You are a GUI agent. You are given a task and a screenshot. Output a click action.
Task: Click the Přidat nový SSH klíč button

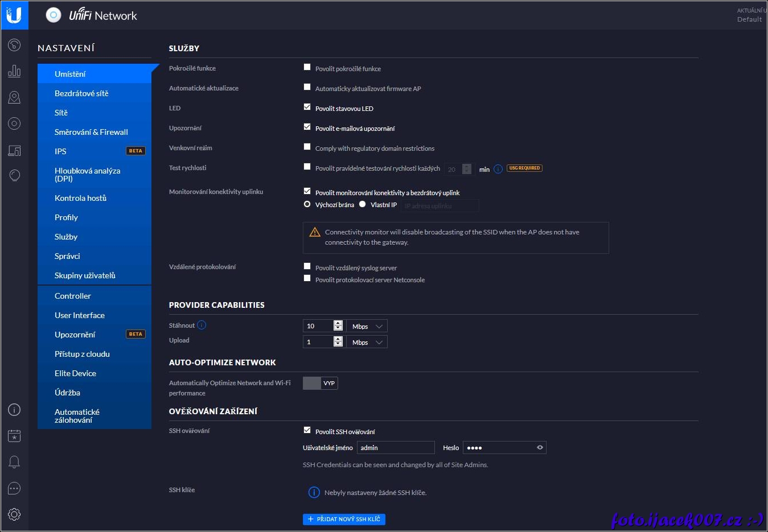tap(344, 519)
